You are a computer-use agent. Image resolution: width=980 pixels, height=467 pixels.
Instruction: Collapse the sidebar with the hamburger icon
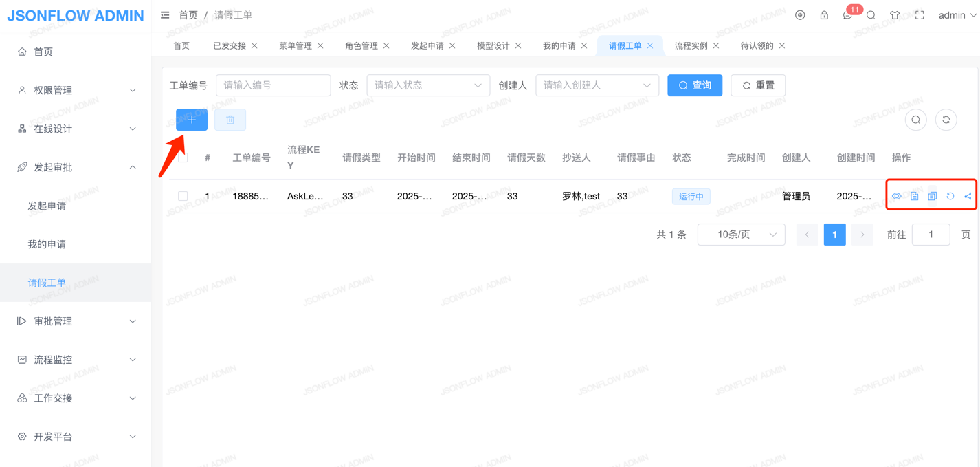(165, 15)
